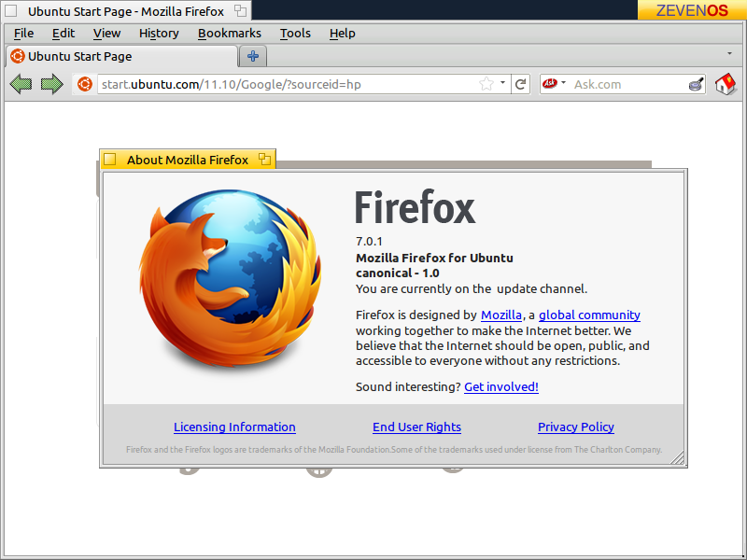Viewport: 747px width, 560px height.
Task: Click the Firefox heading in About dialog
Action: click(415, 206)
